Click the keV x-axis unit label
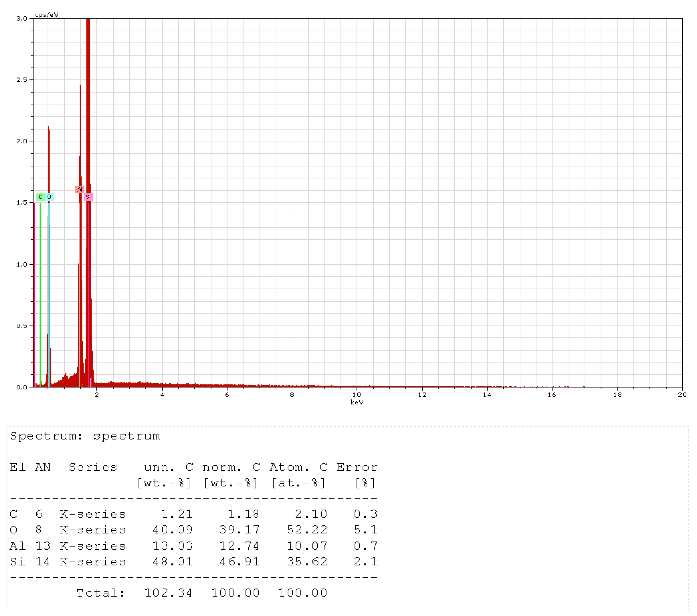 click(357, 402)
